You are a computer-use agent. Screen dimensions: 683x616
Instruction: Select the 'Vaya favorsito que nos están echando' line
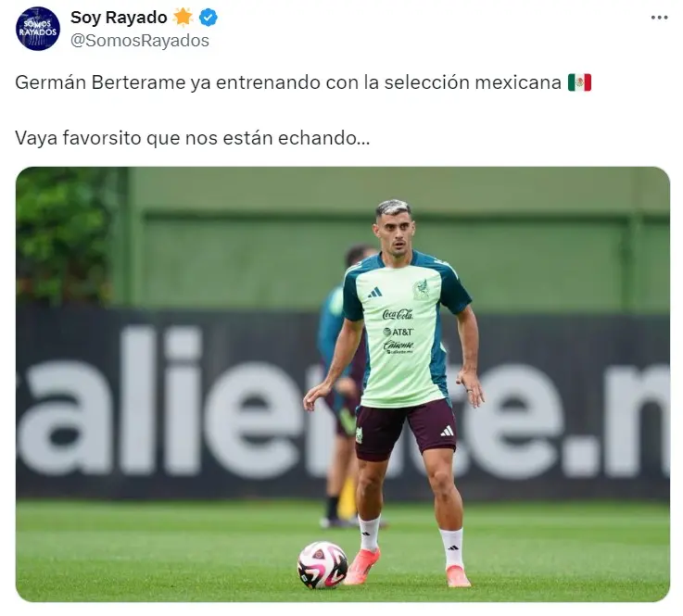[192, 138]
